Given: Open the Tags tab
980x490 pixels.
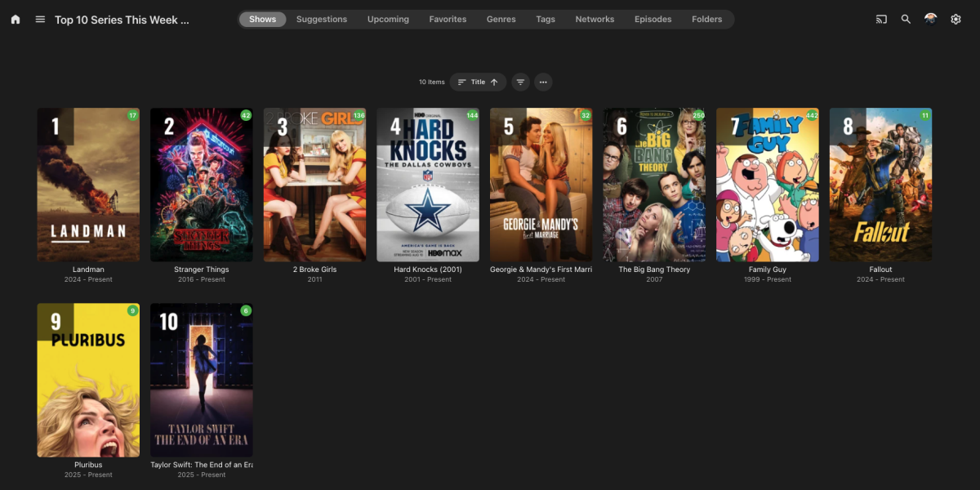Looking at the screenshot, I should coord(546,19).
